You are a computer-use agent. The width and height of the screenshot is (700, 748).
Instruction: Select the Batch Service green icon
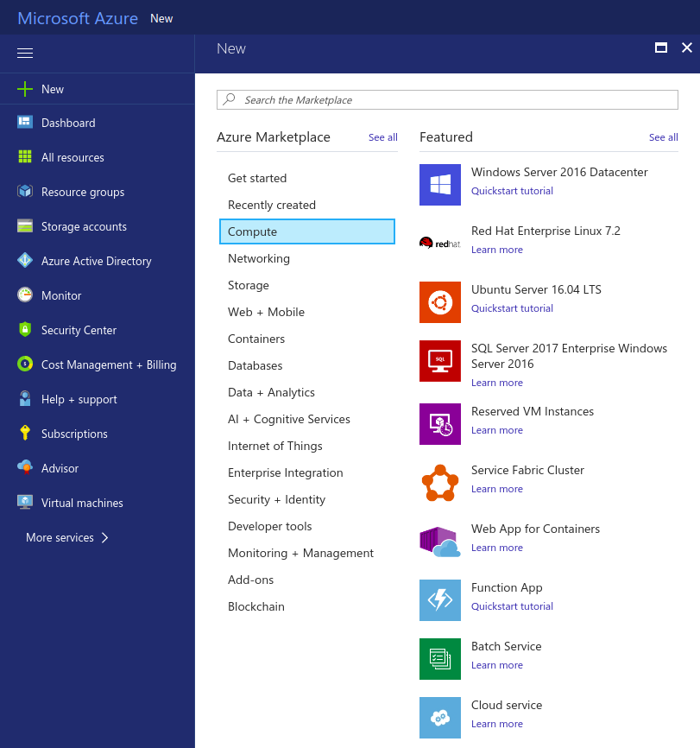click(x=439, y=659)
